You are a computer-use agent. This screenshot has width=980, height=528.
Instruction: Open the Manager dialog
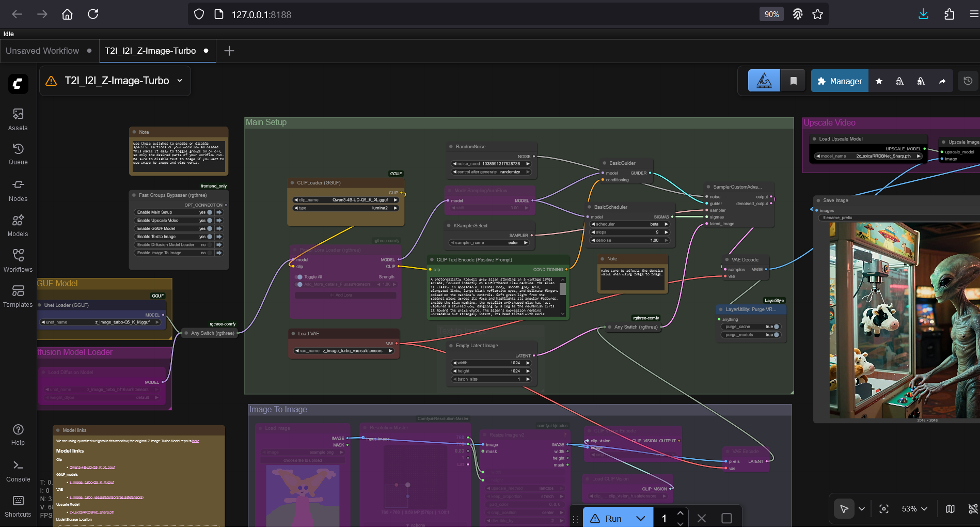840,81
